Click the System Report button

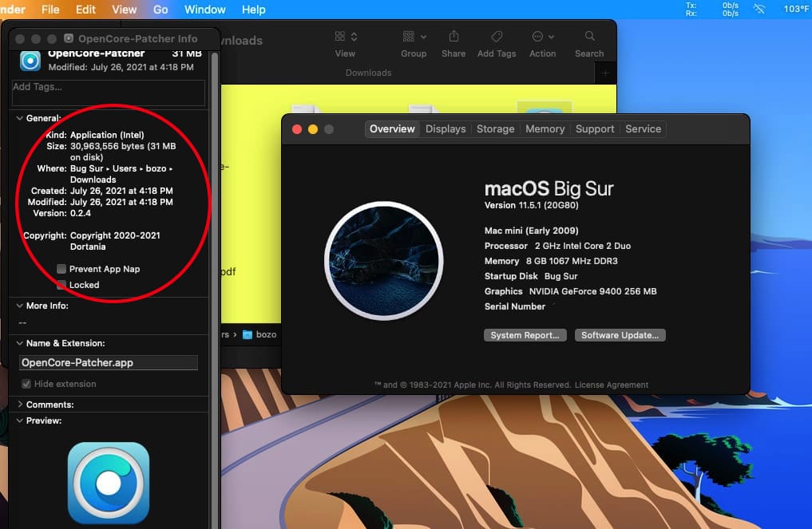pyautogui.click(x=525, y=335)
